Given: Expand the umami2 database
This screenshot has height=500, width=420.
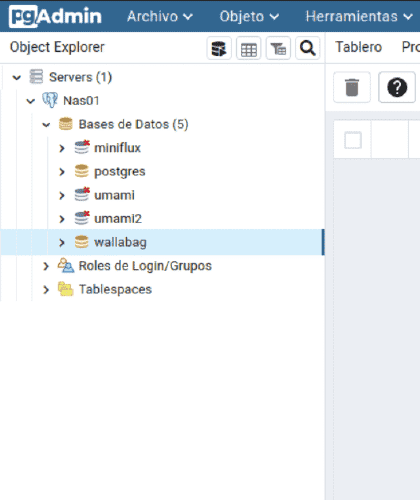Looking at the screenshot, I should (x=62, y=219).
